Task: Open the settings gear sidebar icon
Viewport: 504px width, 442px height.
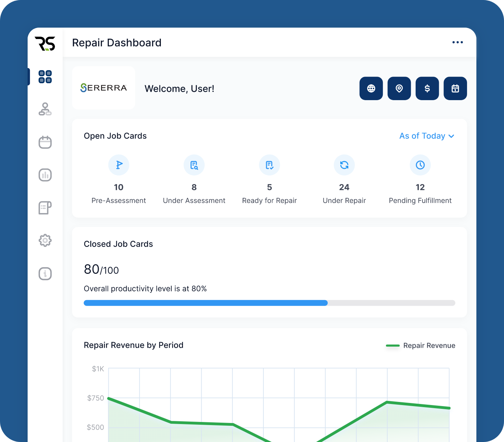Action: [x=45, y=240]
